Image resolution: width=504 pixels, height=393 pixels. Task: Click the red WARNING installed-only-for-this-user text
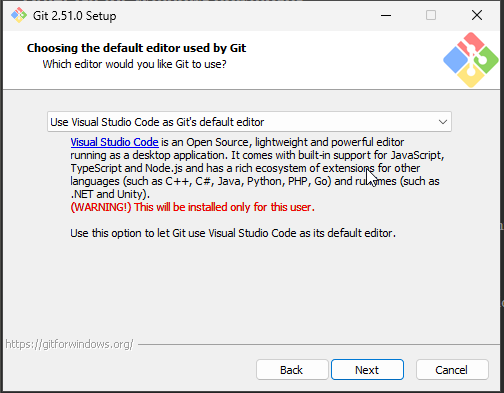[193, 207]
